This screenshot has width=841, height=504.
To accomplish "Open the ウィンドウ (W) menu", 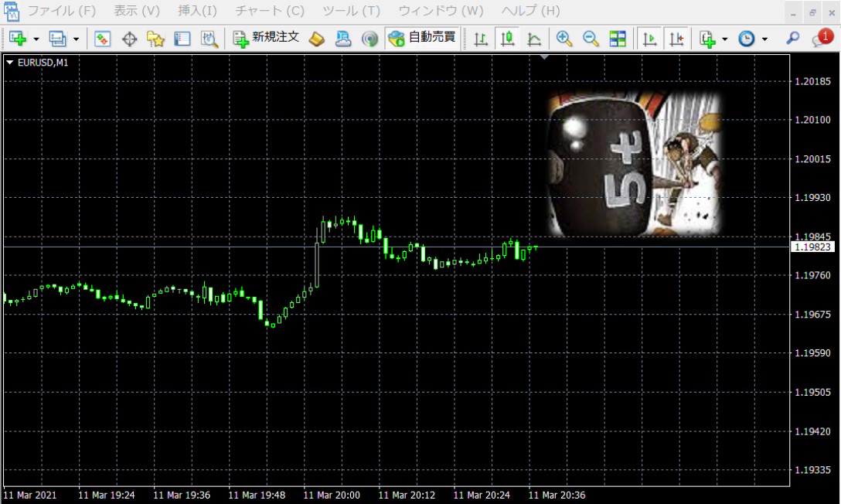I will pos(441,11).
